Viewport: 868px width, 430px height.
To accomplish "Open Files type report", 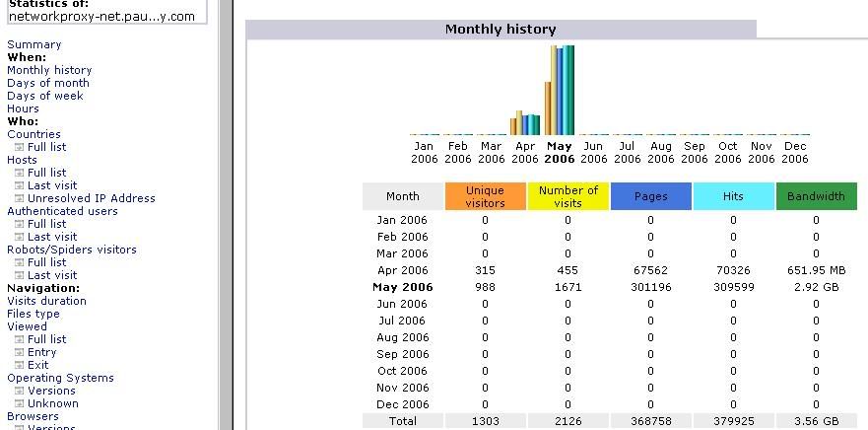I will click(33, 314).
